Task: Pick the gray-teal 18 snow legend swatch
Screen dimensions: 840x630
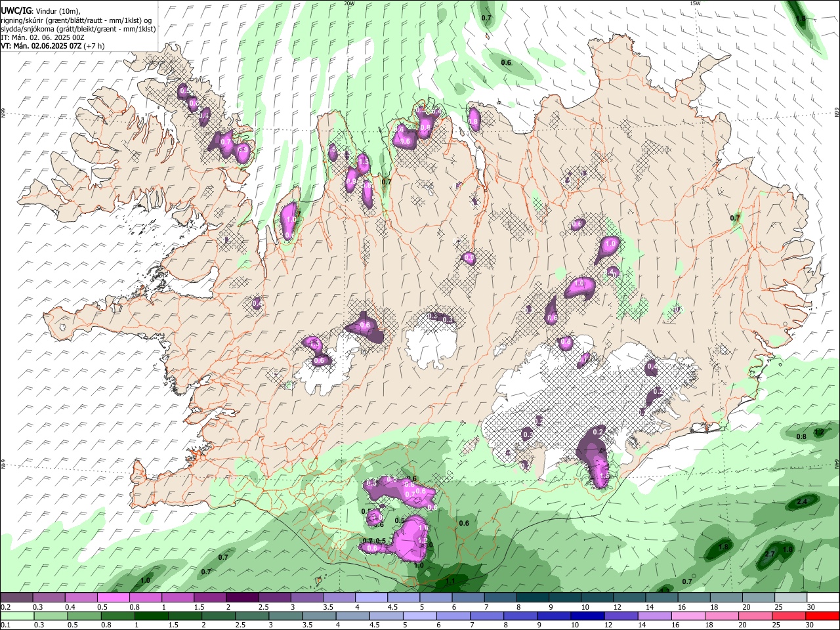Action: tap(727, 598)
